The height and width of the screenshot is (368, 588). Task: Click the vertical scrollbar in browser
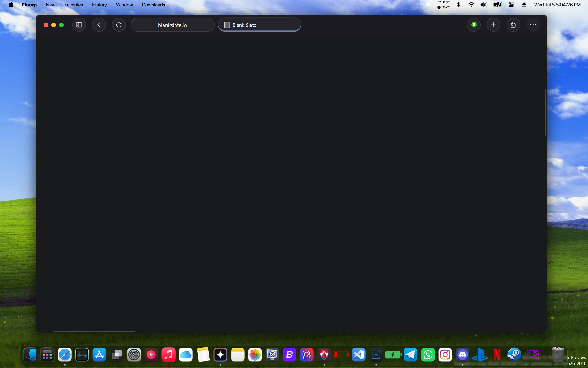pyautogui.click(x=545, y=112)
